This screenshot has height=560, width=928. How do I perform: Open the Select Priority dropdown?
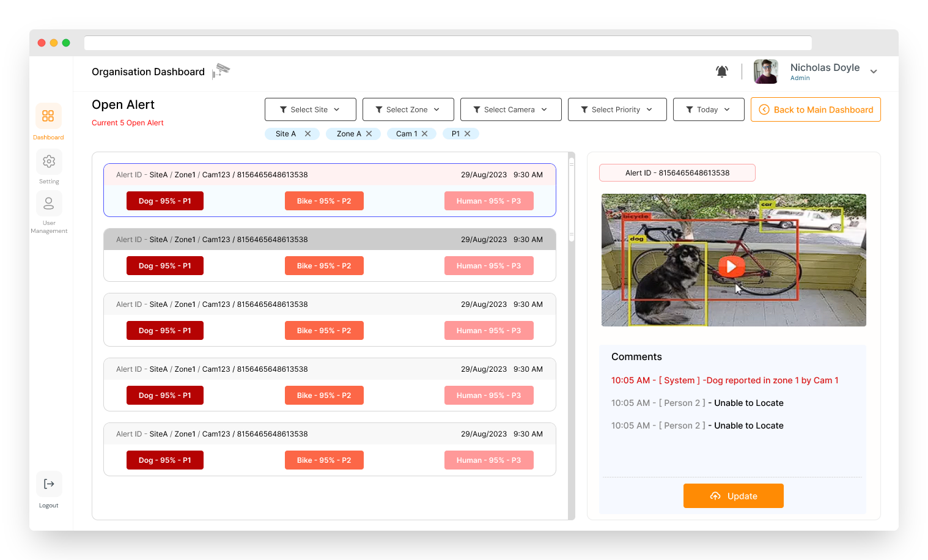click(x=617, y=110)
